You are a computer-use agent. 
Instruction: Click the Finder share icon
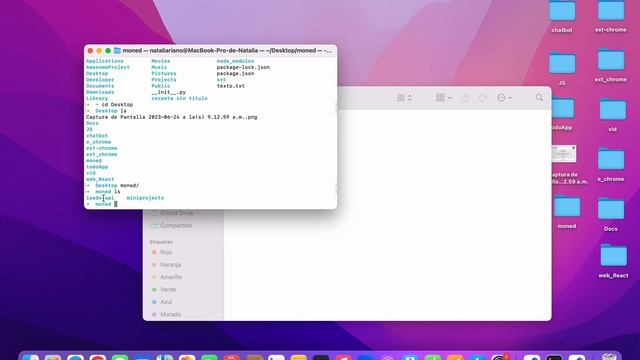[x=465, y=98]
